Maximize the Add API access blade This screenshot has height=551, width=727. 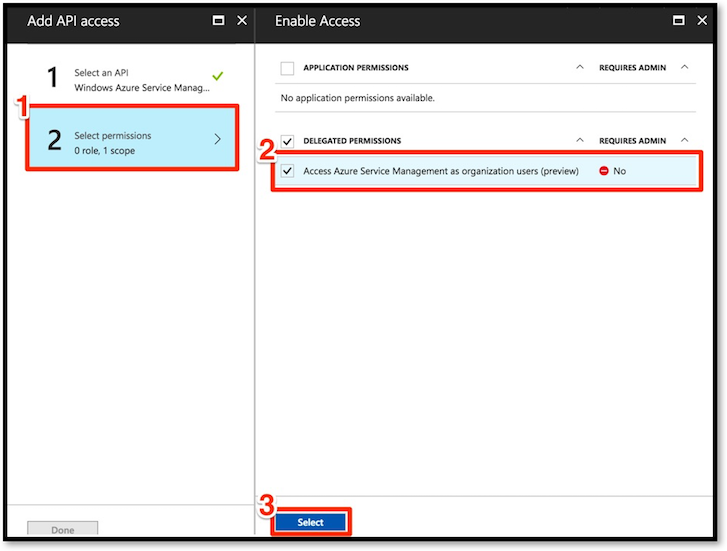(218, 20)
